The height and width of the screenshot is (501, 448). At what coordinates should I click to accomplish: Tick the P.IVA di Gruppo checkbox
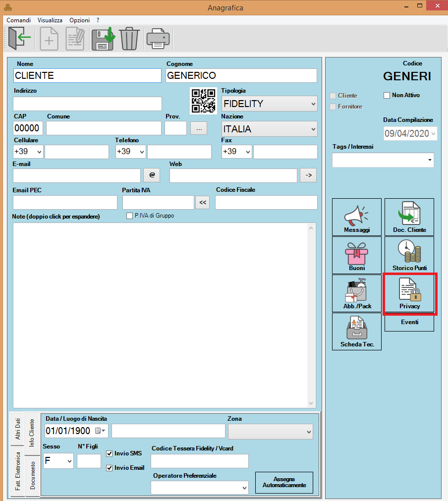click(130, 216)
